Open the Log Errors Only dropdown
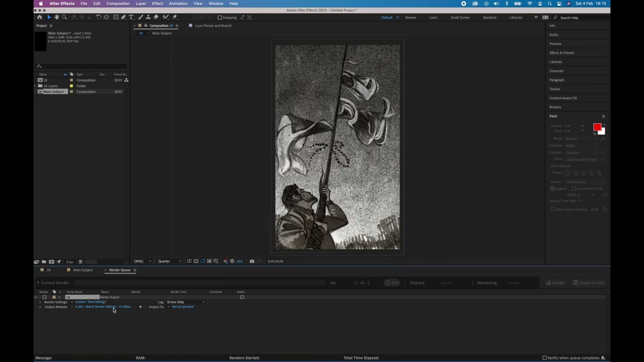This screenshot has height=362, width=644. (186, 302)
